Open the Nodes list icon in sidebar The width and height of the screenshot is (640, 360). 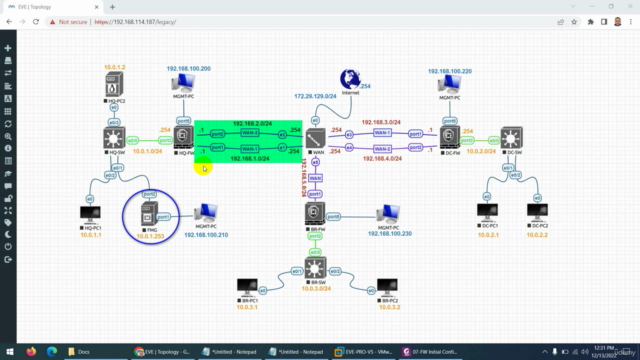click(x=8, y=61)
